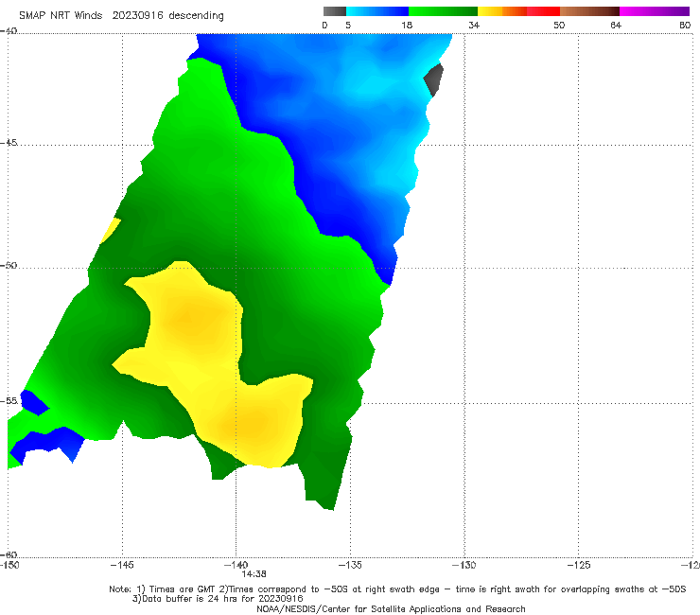700x615 pixels.
Task: Click the light cyan wind area near -45 latitude
Action: [395, 174]
